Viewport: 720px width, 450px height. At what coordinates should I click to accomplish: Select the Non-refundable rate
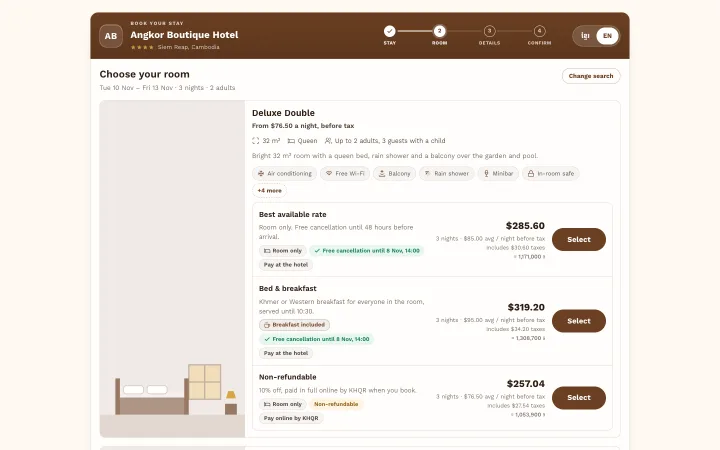tap(579, 398)
